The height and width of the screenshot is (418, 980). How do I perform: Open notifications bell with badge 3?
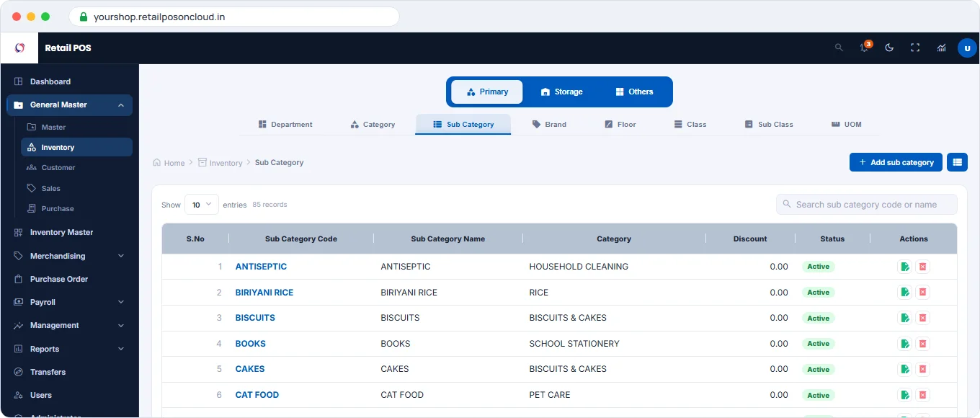tap(865, 48)
